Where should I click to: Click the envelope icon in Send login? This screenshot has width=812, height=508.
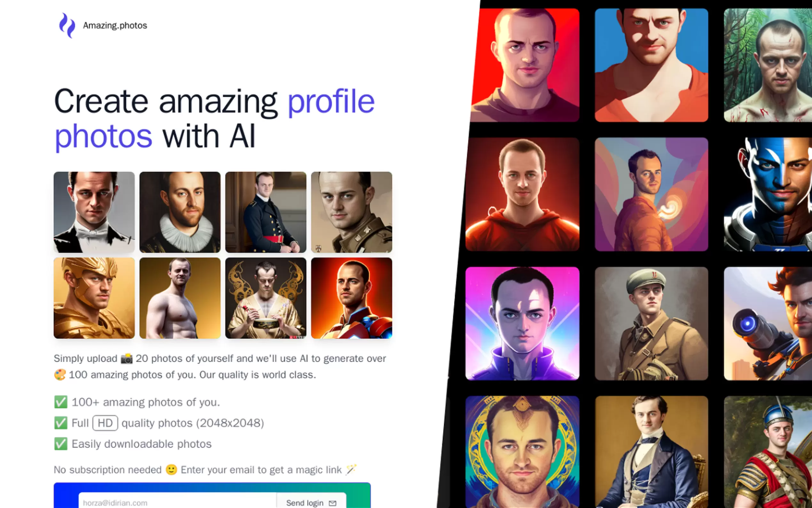(x=332, y=503)
